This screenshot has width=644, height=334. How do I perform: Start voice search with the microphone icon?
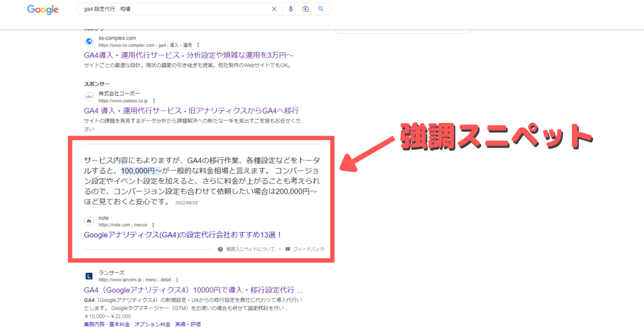291,9
